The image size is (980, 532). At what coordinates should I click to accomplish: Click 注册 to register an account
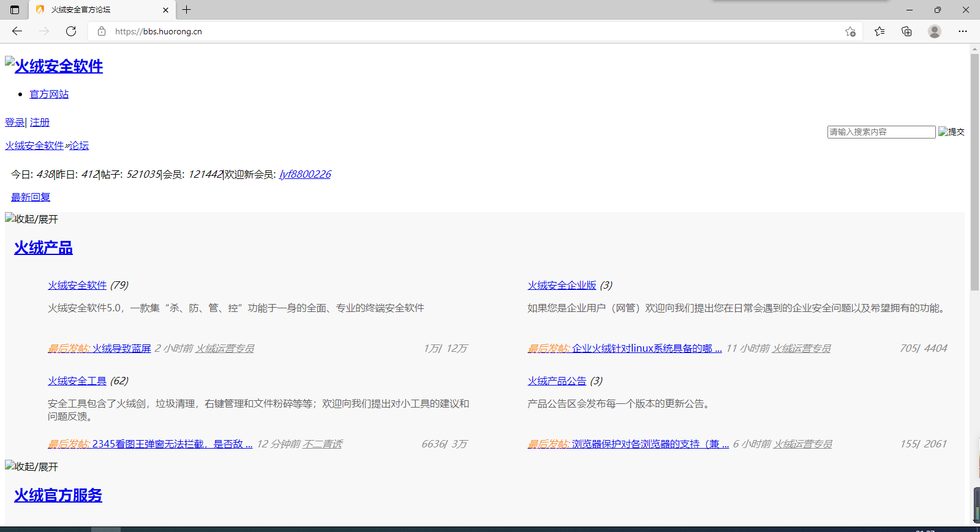pyautogui.click(x=40, y=122)
